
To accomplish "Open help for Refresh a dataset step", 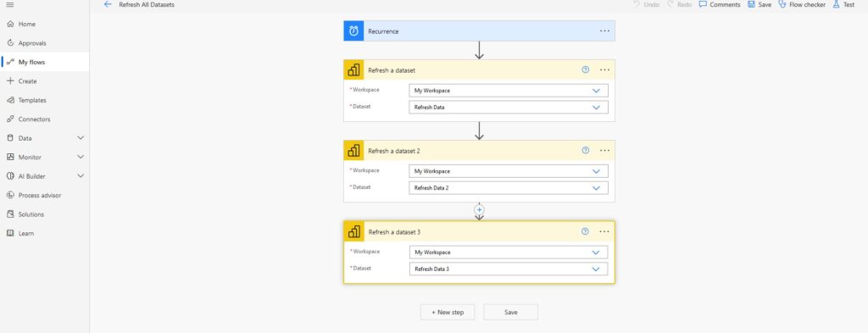I will 586,69.
